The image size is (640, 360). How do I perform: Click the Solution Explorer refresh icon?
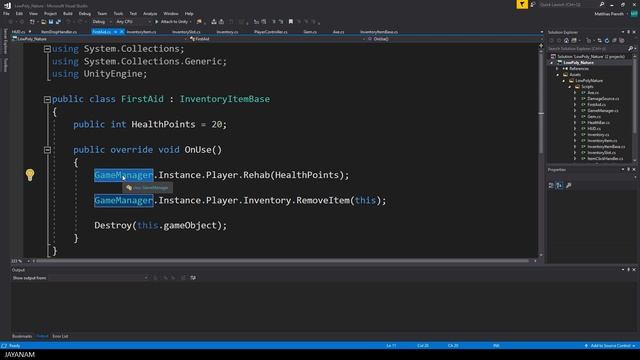pos(607,40)
